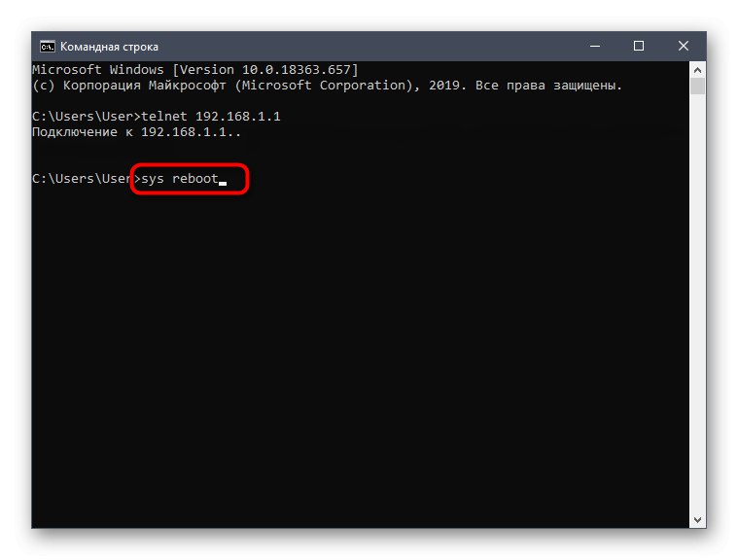Screen dimensions: 738x560
Task: Maximize the Command Prompt window
Action: [x=639, y=46]
